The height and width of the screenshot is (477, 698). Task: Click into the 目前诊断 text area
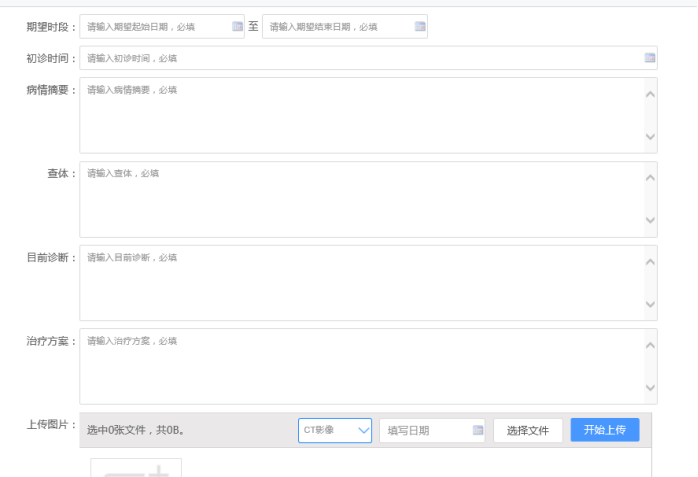(x=360, y=283)
